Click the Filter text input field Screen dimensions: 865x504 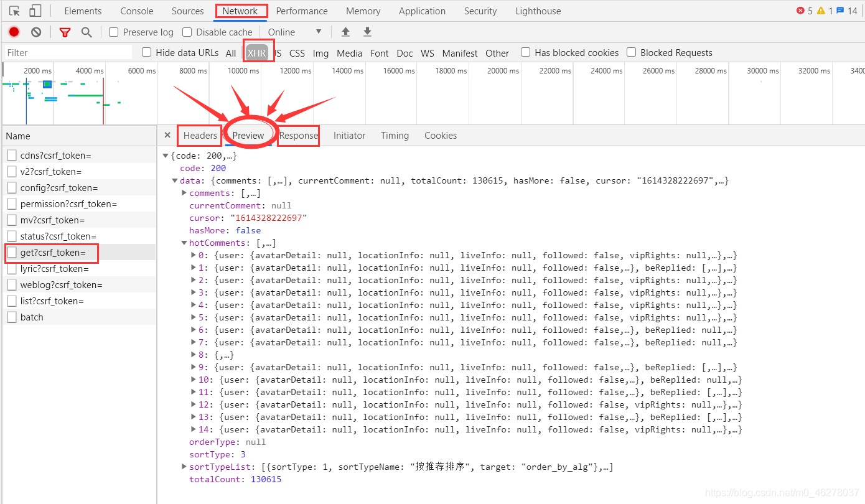68,52
